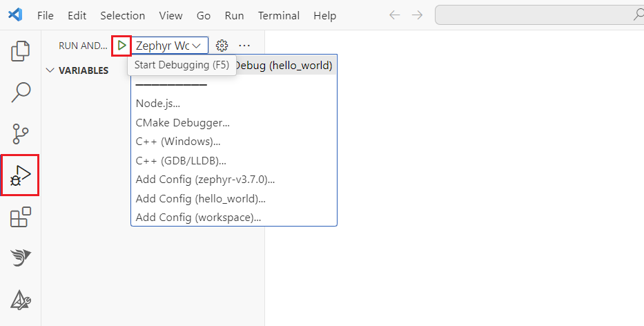
Task: Select Add Config (workspace)...
Action: point(234,218)
